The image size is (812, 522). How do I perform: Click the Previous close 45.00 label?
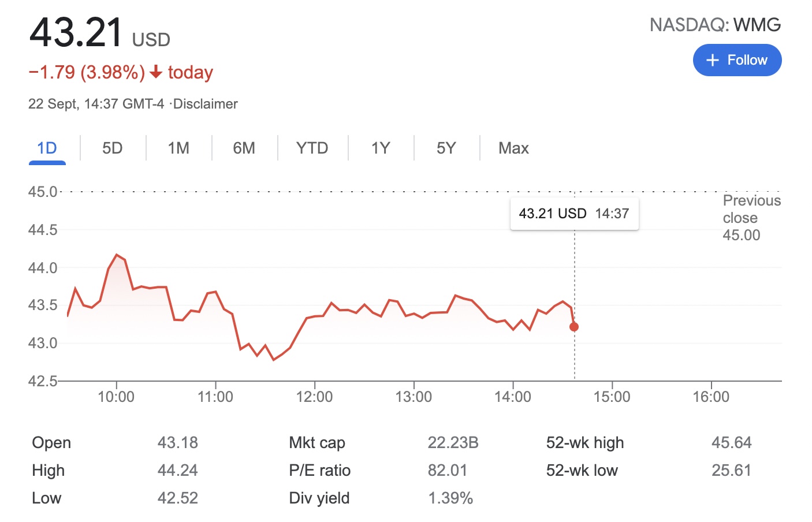click(751, 218)
